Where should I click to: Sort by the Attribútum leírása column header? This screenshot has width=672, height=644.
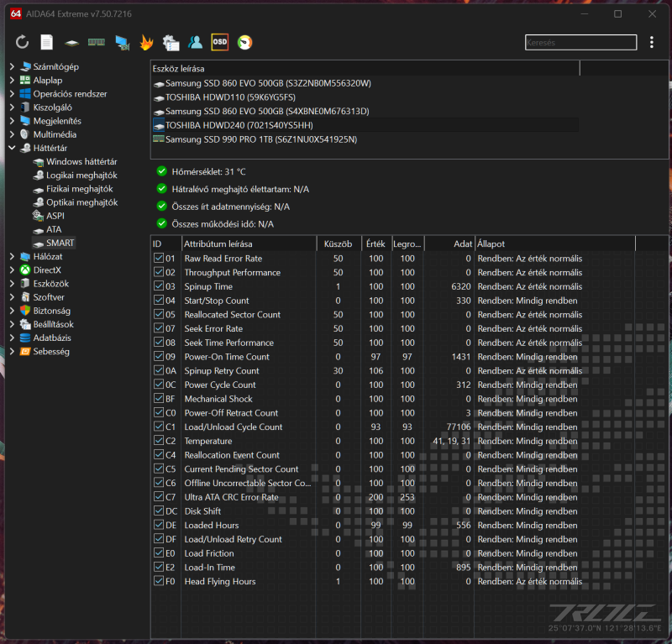(x=249, y=243)
